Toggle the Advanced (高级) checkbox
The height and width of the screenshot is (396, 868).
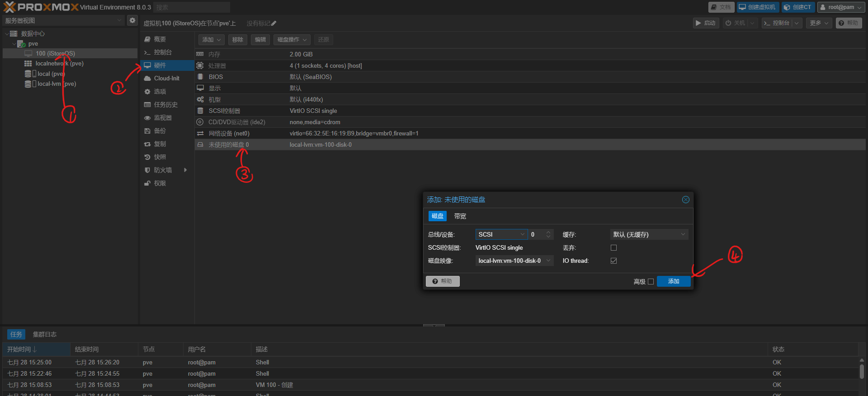pyautogui.click(x=651, y=281)
